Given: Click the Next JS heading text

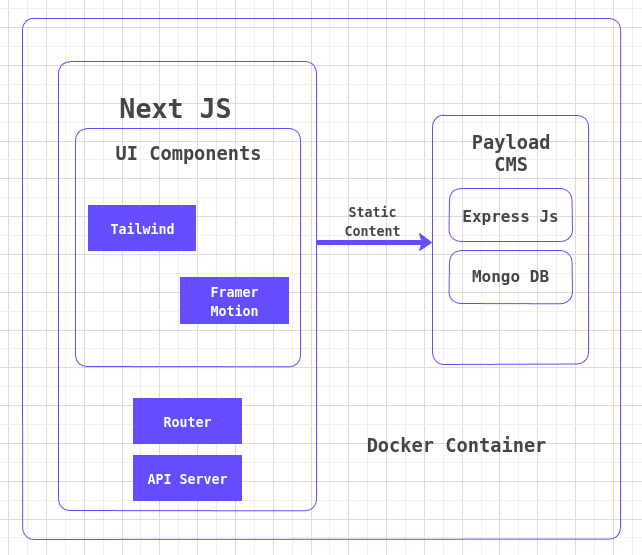Looking at the screenshot, I should (x=175, y=108).
